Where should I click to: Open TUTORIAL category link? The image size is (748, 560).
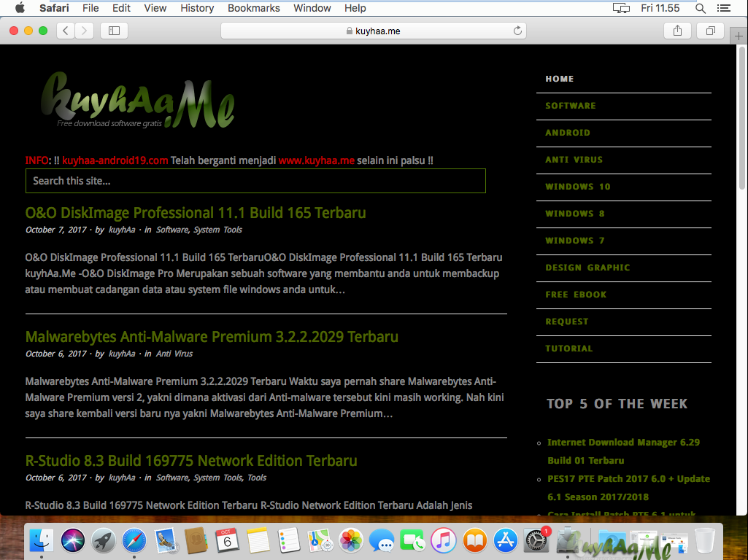(x=569, y=349)
